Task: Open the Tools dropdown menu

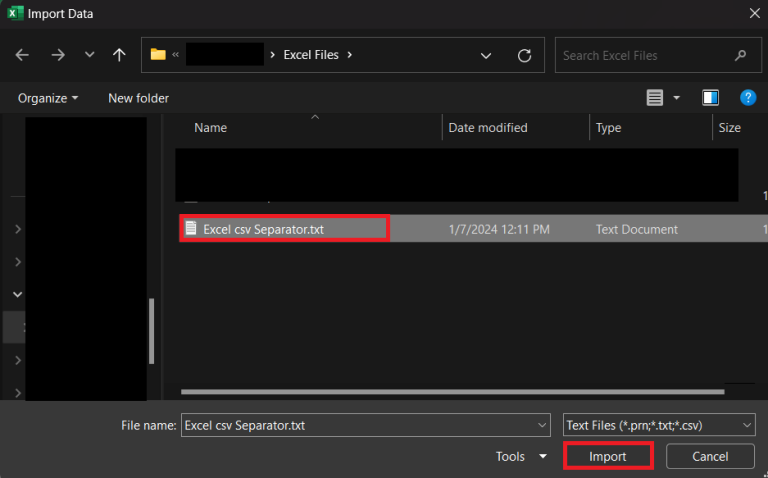Action: 522,457
